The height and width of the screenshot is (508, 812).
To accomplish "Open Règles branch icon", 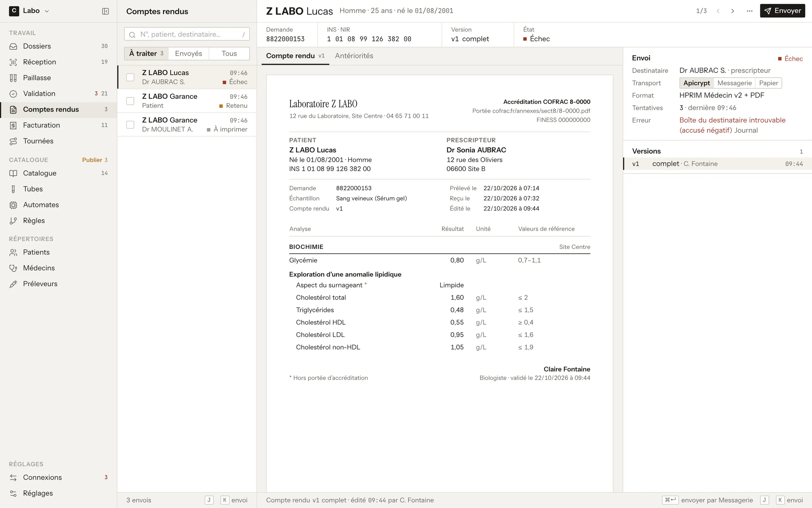I will 13,221.
